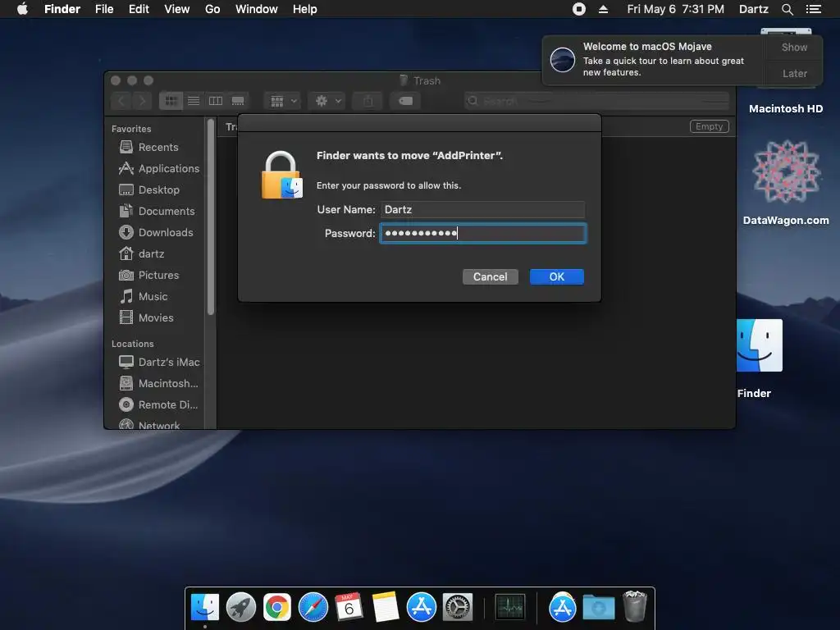Select Macintosh HD in sidebar Locations
The height and width of the screenshot is (630, 840).
pyautogui.click(x=158, y=384)
